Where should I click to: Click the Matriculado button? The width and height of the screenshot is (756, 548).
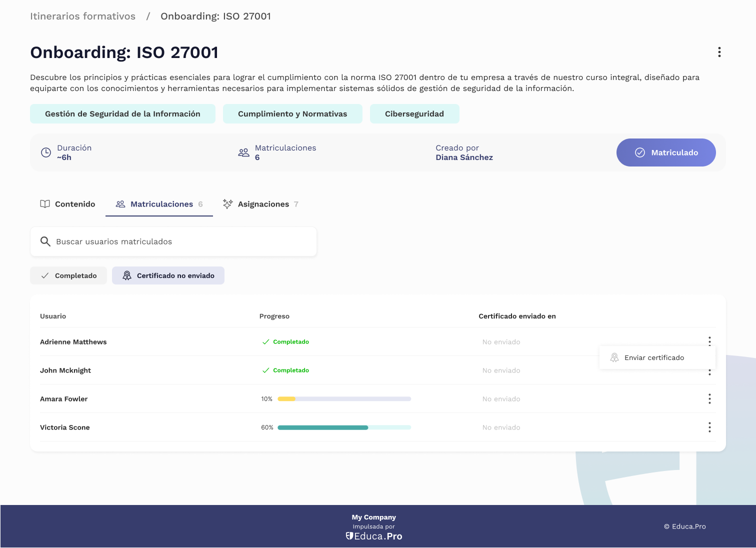(x=666, y=152)
